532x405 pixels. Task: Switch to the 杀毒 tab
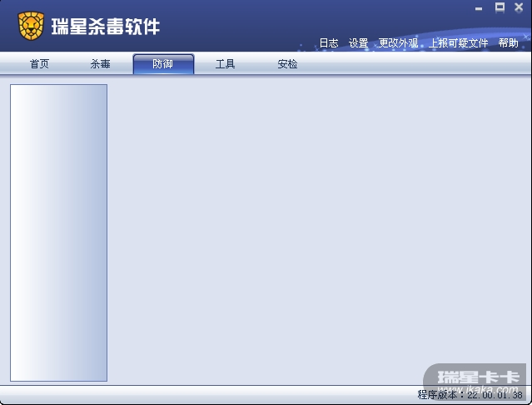(101, 64)
